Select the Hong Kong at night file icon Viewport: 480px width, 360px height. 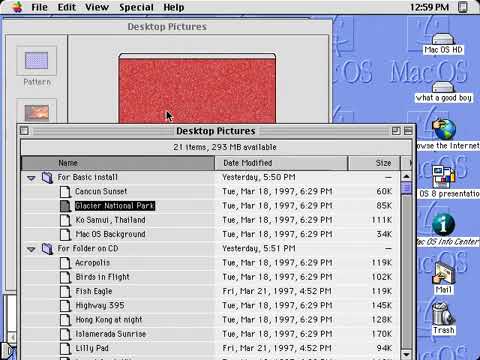click(65, 320)
